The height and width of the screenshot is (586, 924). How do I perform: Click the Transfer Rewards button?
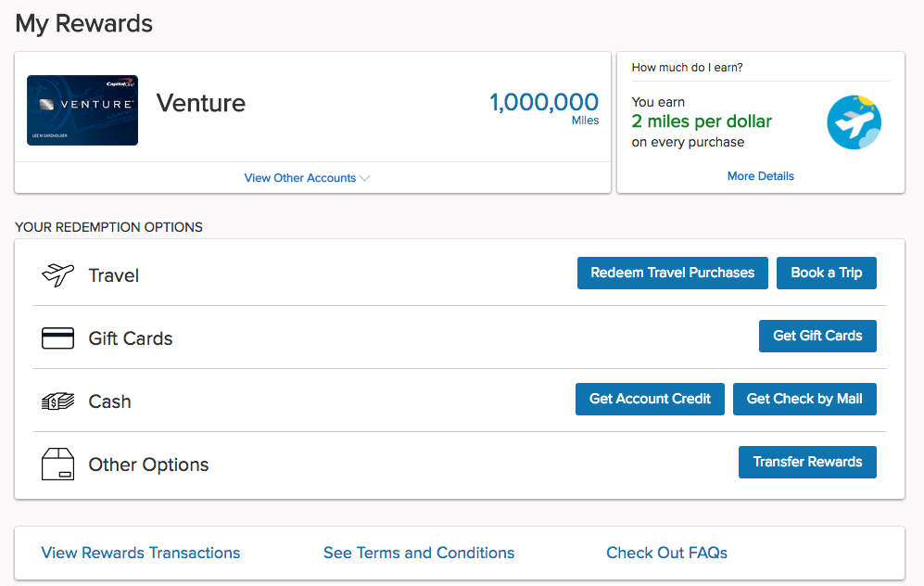tap(807, 462)
